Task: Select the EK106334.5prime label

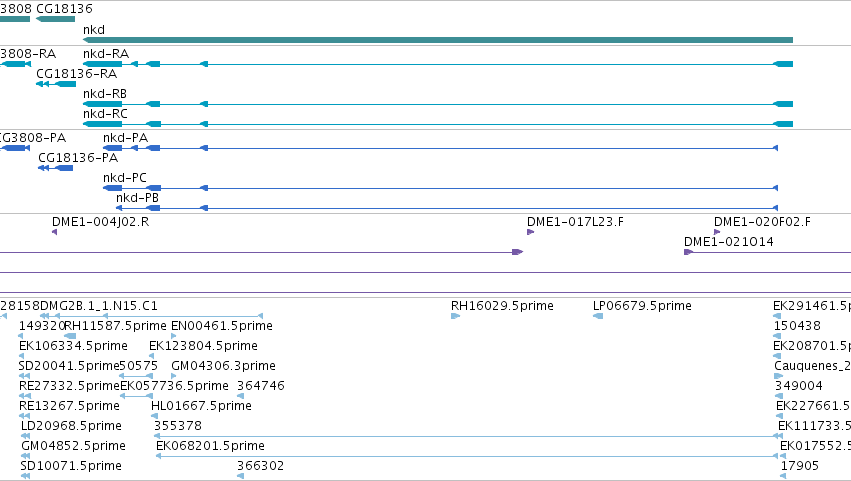Action: click(73, 346)
